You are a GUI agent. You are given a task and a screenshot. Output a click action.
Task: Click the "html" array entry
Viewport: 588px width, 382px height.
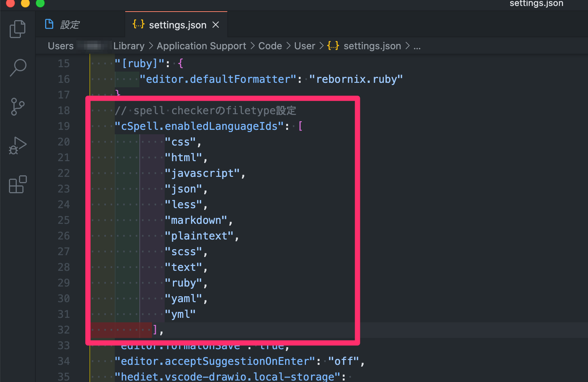183,157
